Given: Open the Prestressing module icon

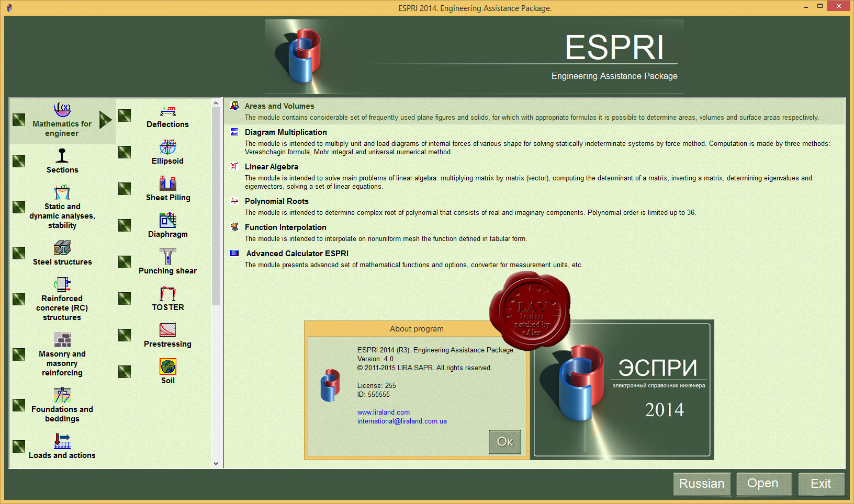Looking at the screenshot, I should [x=167, y=330].
